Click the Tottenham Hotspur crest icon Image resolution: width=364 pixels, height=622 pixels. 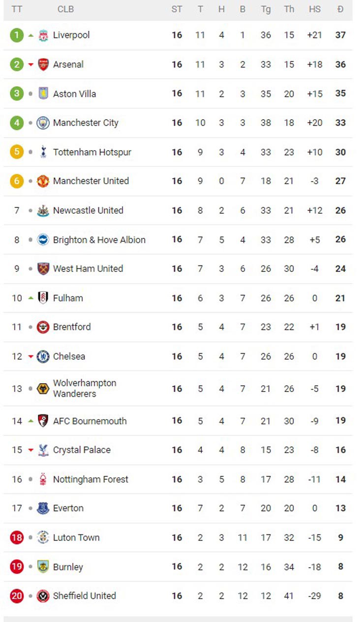tap(43, 152)
